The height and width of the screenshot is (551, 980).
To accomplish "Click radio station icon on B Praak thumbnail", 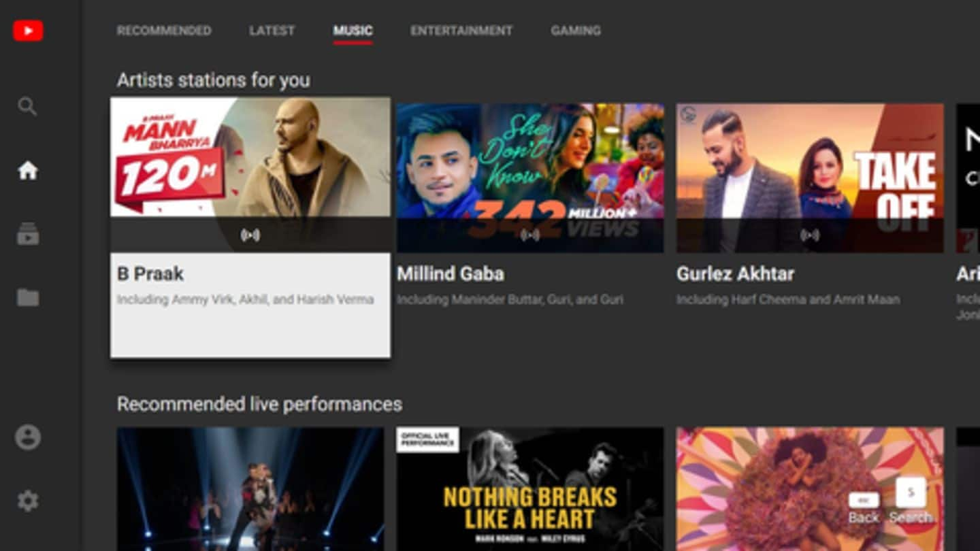I will click(x=250, y=235).
